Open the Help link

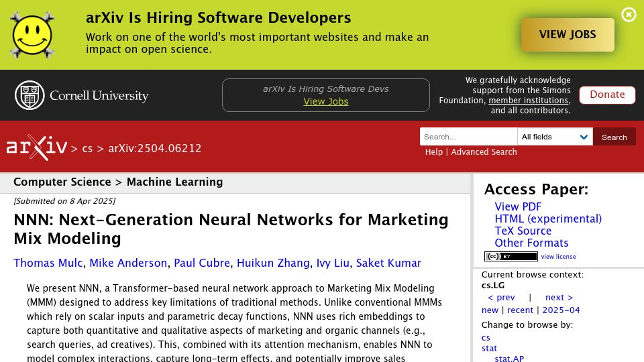pos(434,152)
